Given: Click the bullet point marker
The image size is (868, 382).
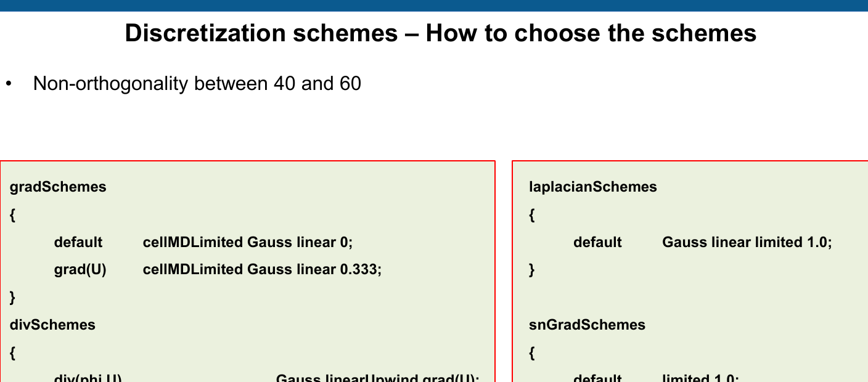Looking at the screenshot, I should click(9, 84).
